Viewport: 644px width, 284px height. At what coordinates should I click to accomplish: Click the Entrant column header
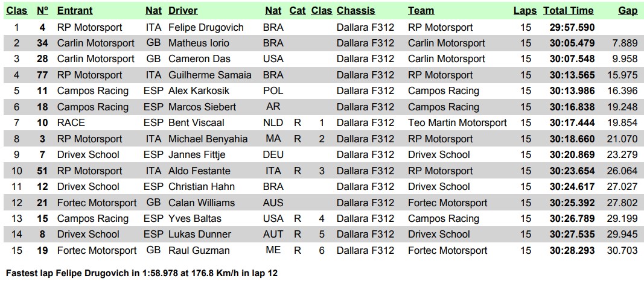pos(75,11)
